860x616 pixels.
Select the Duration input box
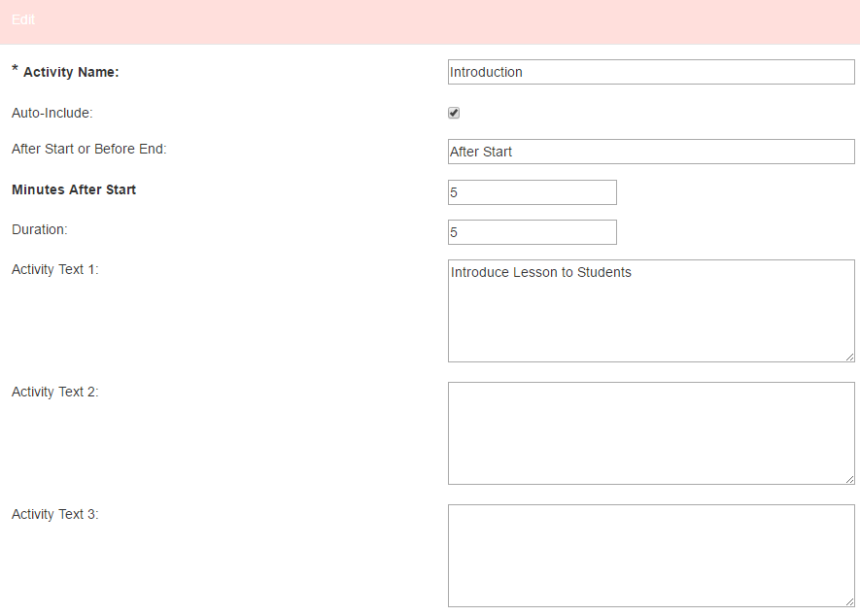tap(532, 232)
